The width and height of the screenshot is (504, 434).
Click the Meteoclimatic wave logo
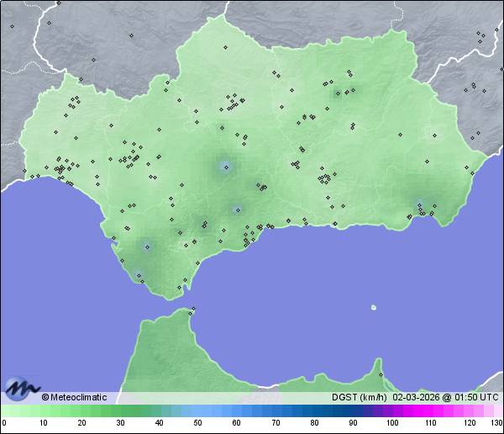21,387
